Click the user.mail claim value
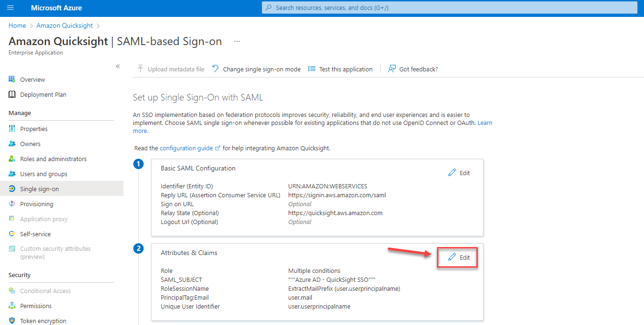 pos(300,297)
